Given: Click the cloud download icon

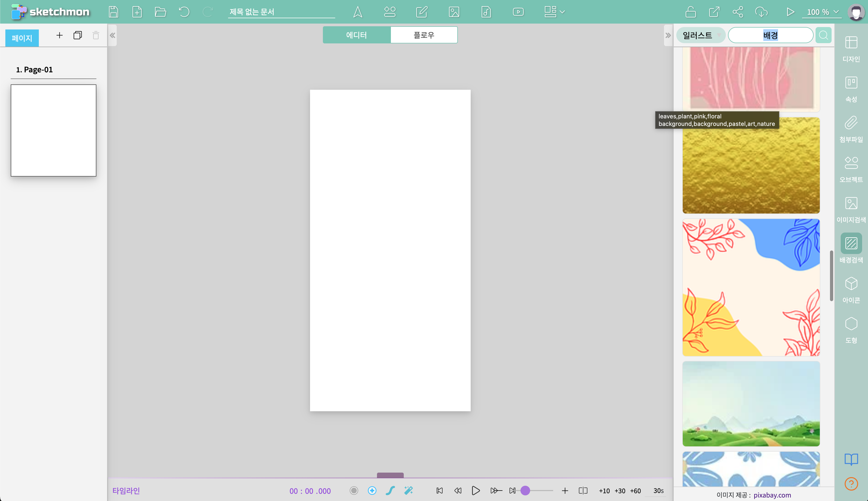Looking at the screenshot, I should click(761, 12).
